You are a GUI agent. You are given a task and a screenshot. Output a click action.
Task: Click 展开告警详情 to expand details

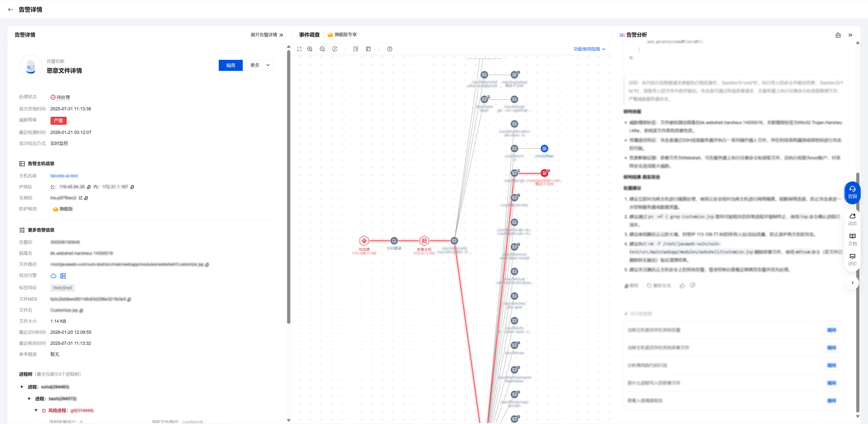(267, 35)
